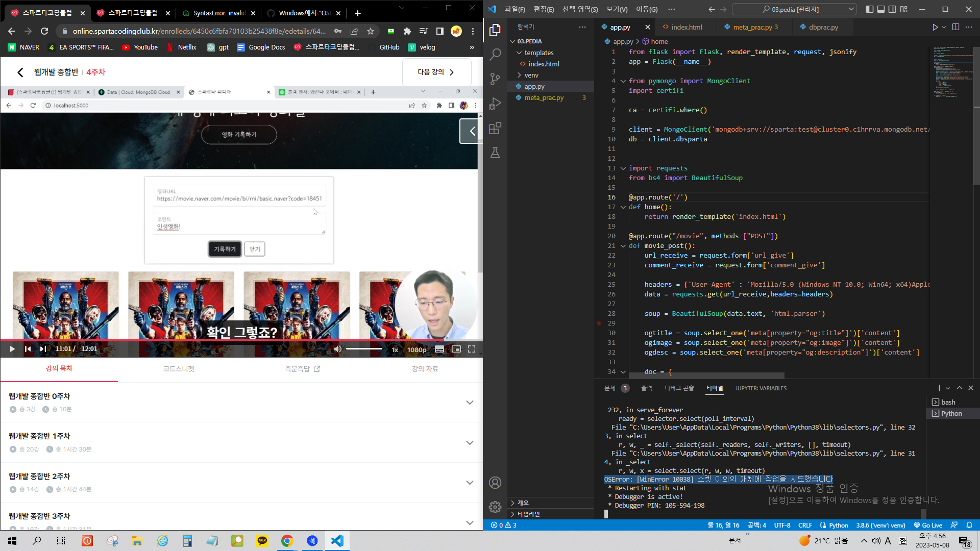
Task: Open new terminal profile dropdown
Action: 948,388
